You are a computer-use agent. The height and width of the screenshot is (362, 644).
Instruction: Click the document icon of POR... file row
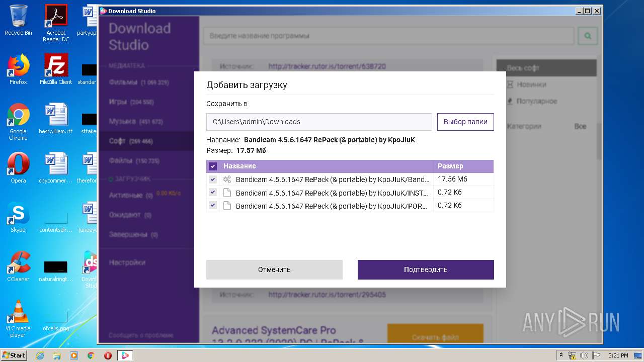227,206
